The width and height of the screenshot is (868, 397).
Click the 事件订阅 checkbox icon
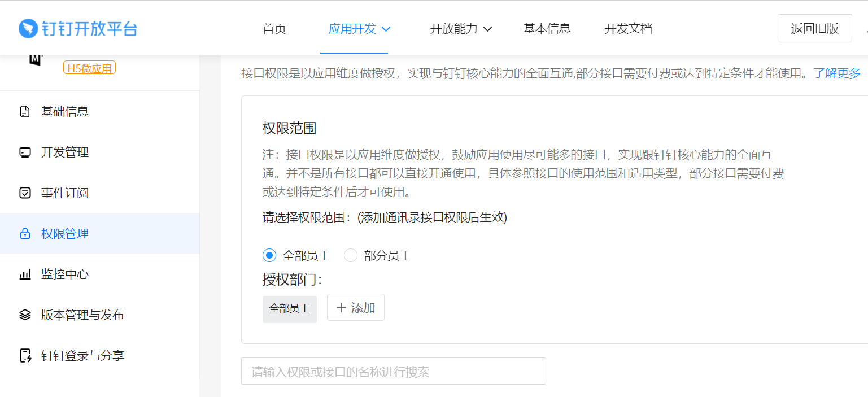click(x=25, y=193)
